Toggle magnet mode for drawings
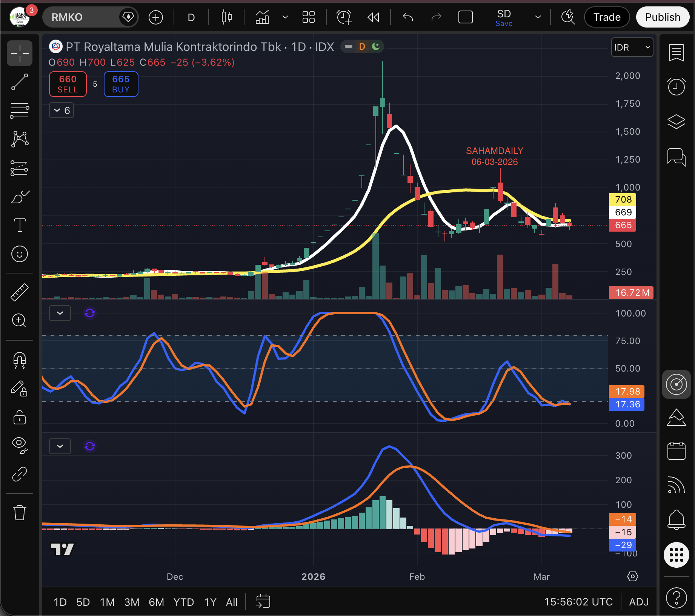The height and width of the screenshot is (616, 695). click(20, 360)
